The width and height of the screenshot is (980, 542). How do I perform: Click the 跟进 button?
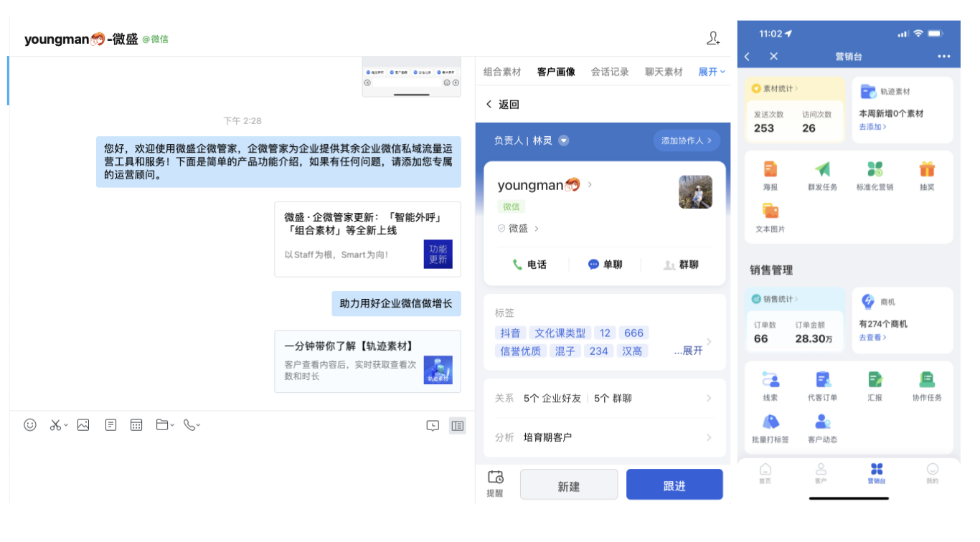pyautogui.click(x=674, y=485)
